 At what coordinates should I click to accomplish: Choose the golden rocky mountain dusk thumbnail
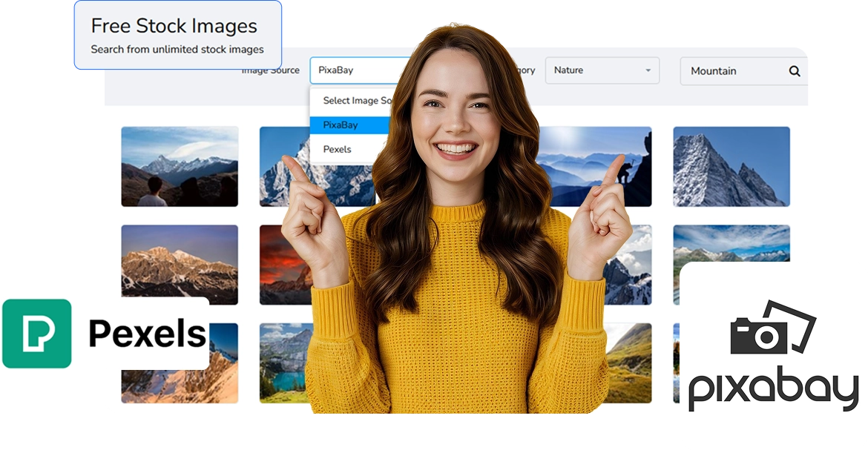(180, 265)
